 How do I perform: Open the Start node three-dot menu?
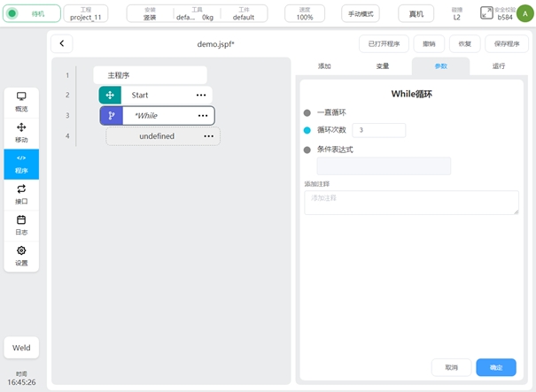(x=201, y=95)
